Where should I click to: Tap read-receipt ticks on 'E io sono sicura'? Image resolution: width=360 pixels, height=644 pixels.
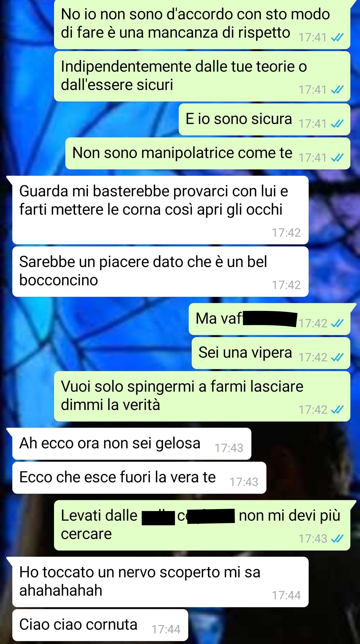coord(337,124)
